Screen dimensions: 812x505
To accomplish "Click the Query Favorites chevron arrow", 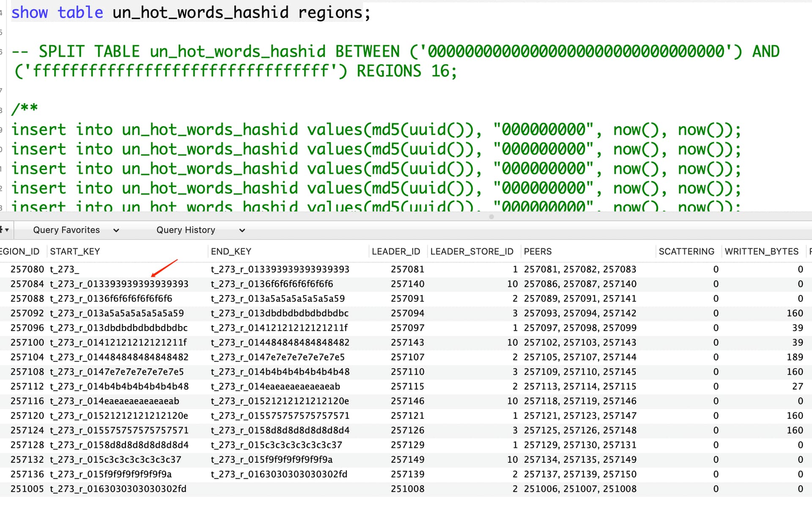I will tap(116, 231).
